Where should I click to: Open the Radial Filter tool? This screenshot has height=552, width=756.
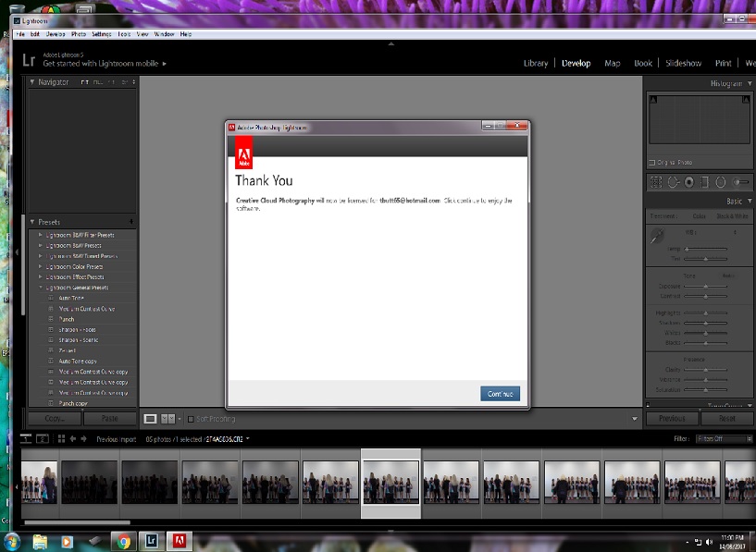720,182
